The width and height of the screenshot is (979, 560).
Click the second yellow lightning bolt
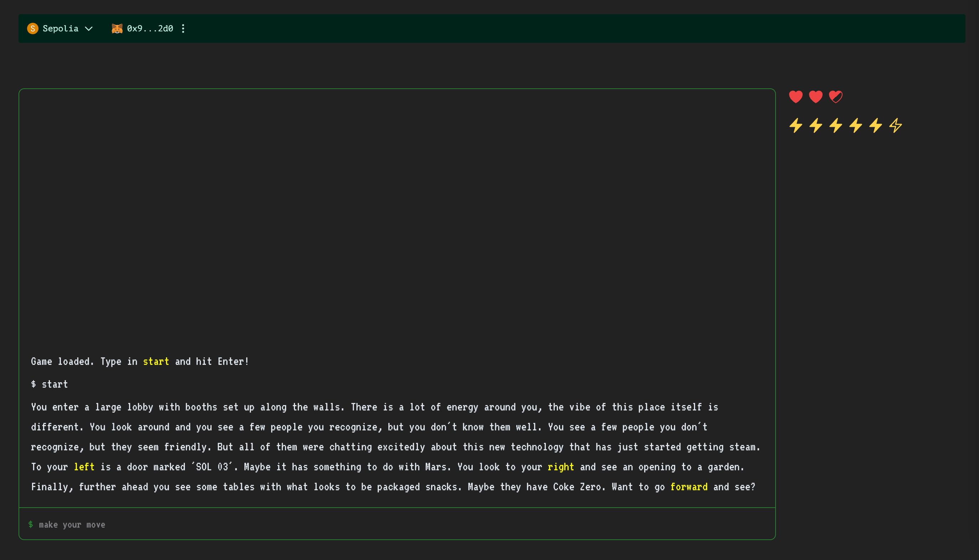(x=815, y=125)
